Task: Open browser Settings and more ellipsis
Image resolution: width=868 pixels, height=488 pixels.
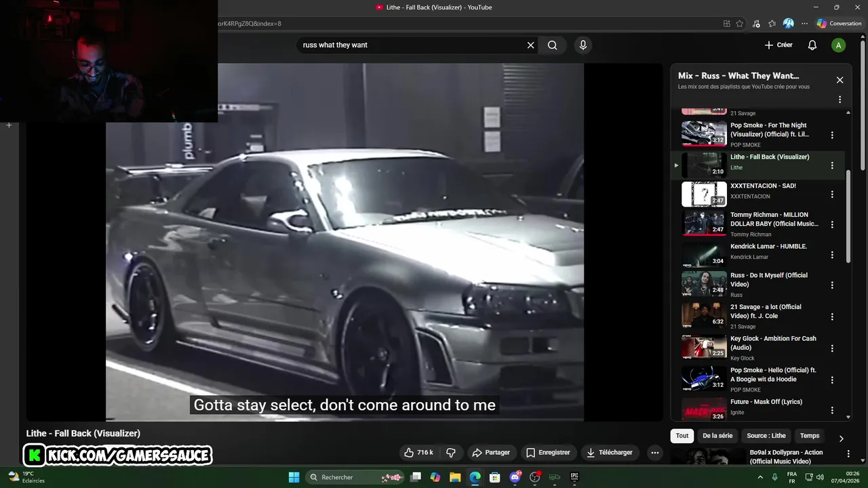Action: click(x=804, y=24)
